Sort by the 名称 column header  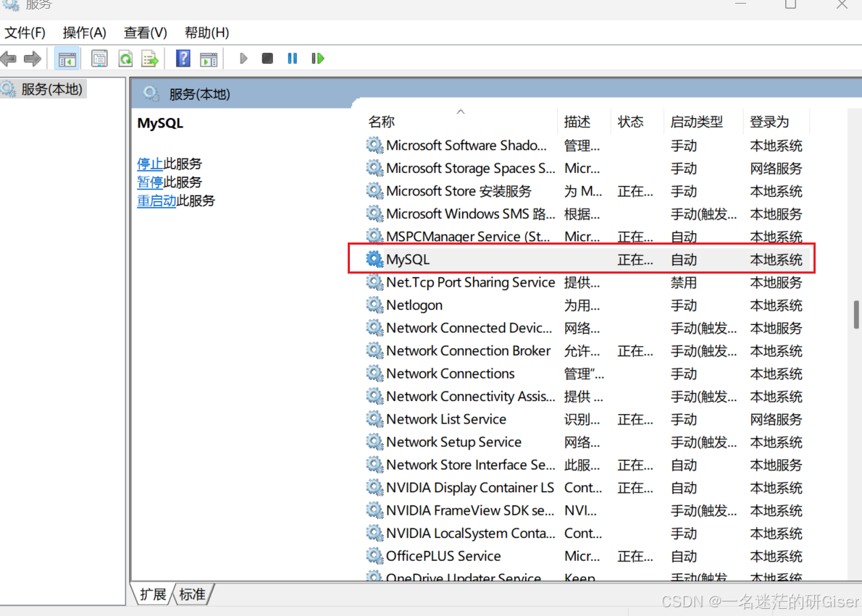(382, 122)
